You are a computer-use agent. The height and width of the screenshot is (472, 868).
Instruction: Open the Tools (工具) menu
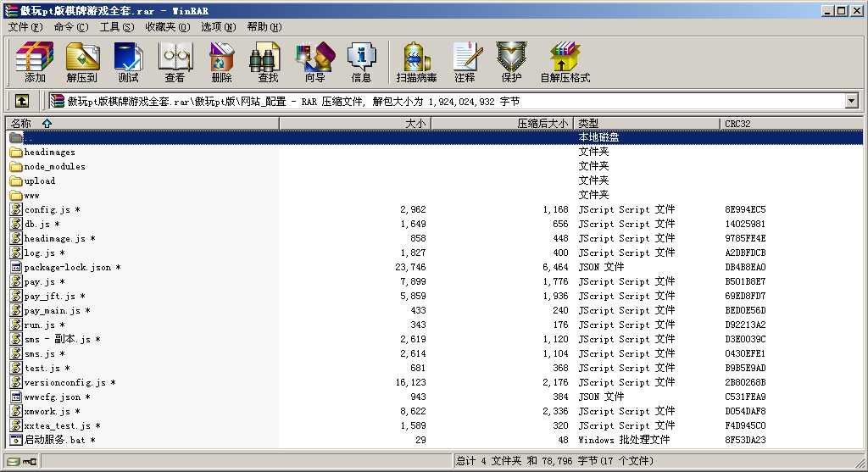[117, 26]
